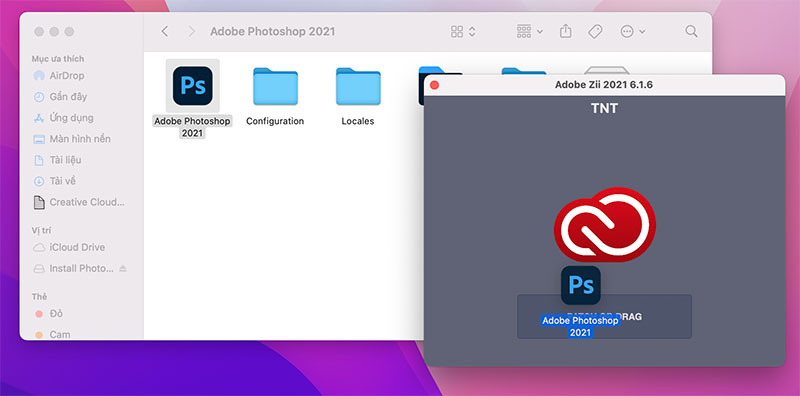The image size is (800, 396).
Task: Click the Finder search magnifier icon
Action: click(691, 32)
